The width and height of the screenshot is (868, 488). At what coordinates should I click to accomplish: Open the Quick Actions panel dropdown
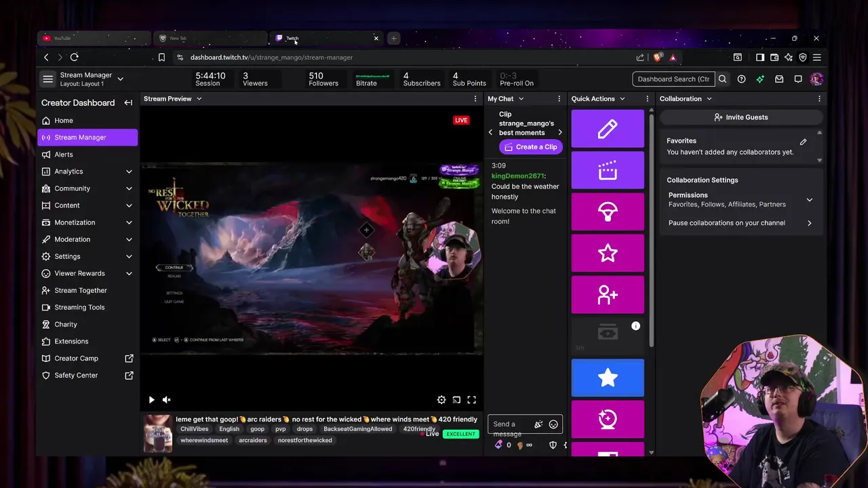coord(622,99)
